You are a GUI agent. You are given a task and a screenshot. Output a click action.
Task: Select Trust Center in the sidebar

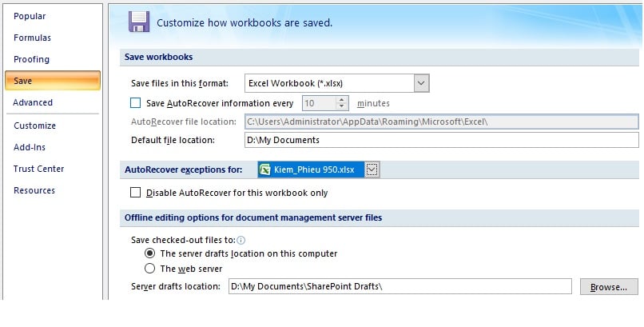(x=38, y=169)
